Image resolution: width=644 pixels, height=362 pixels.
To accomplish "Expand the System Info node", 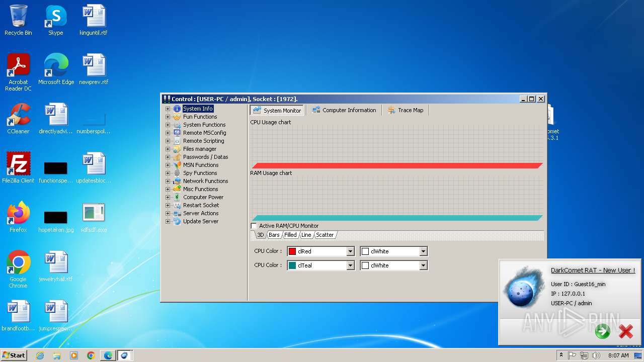I will pos(168,109).
